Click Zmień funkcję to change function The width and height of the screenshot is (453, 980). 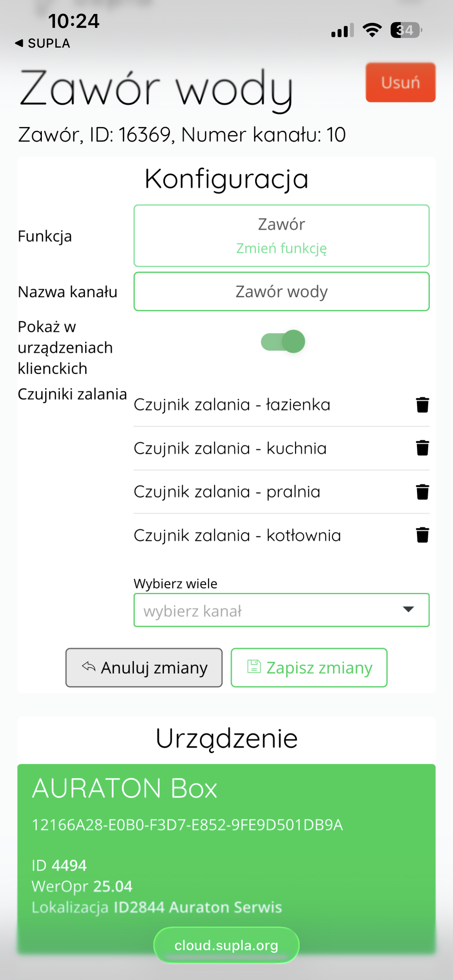[281, 248]
